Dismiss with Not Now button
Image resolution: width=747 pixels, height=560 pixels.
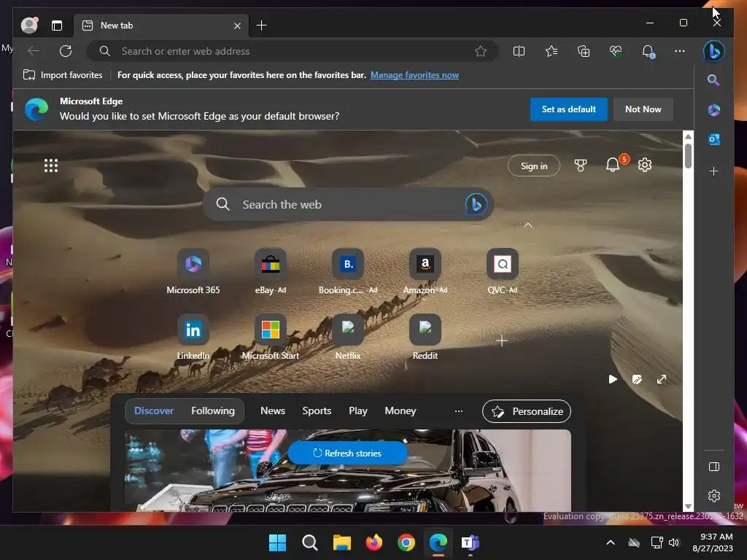tap(643, 109)
